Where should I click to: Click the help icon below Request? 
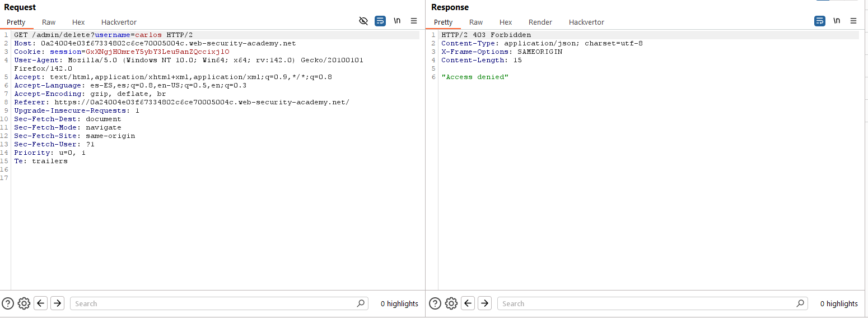[7, 303]
